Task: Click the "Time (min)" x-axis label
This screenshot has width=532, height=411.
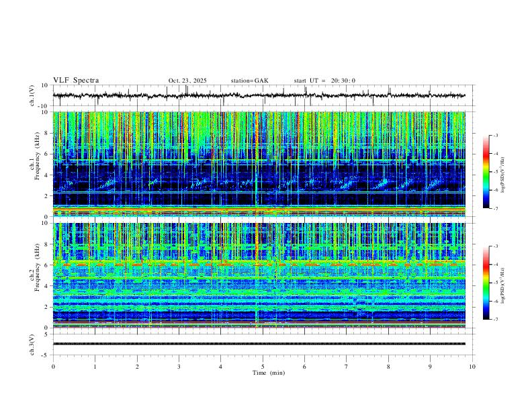Action: coord(269,373)
